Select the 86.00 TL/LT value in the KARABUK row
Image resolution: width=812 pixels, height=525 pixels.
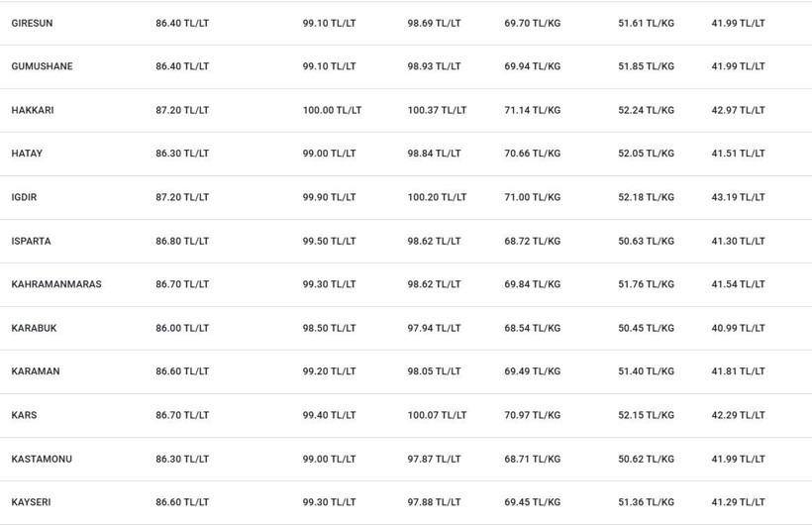pyautogui.click(x=182, y=328)
